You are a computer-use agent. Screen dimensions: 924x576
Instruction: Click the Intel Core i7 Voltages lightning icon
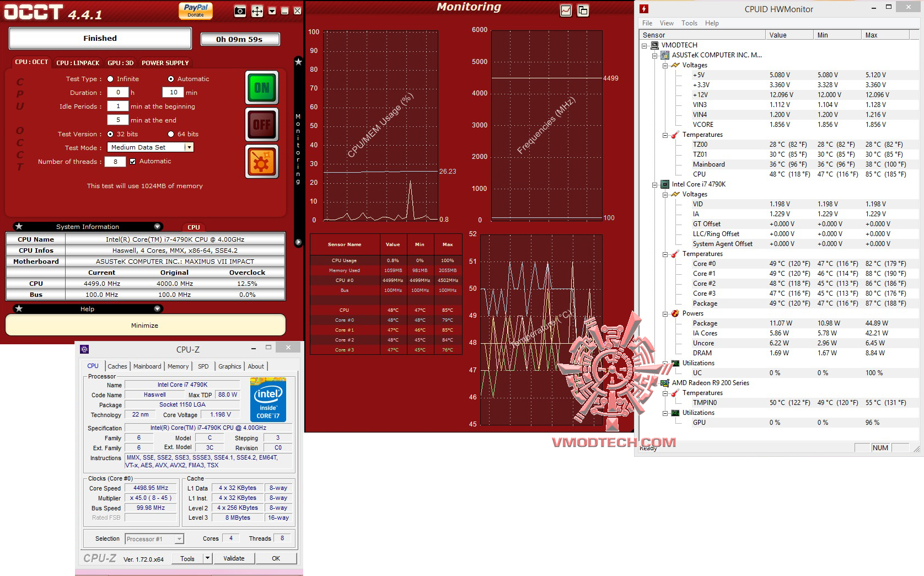675,194
